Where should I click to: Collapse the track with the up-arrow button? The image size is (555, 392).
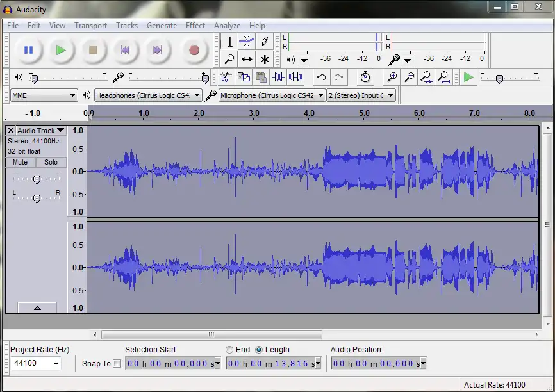point(37,308)
